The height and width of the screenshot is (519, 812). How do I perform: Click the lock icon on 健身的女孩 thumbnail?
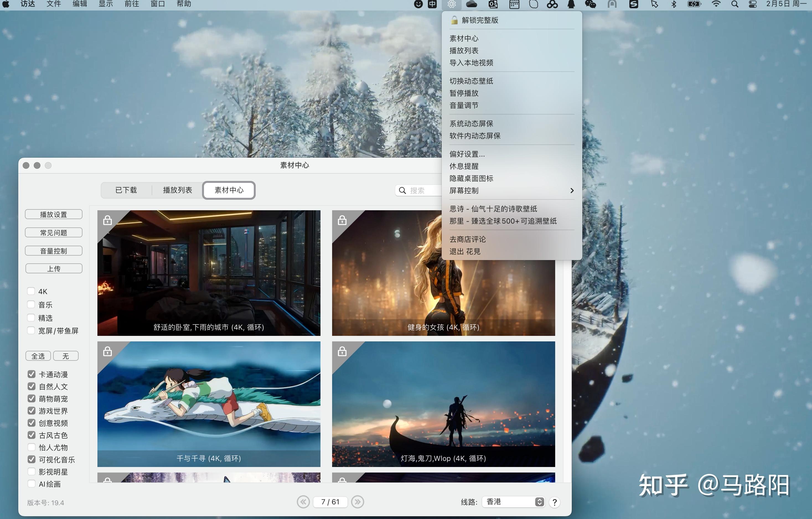pyautogui.click(x=342, y=221)
